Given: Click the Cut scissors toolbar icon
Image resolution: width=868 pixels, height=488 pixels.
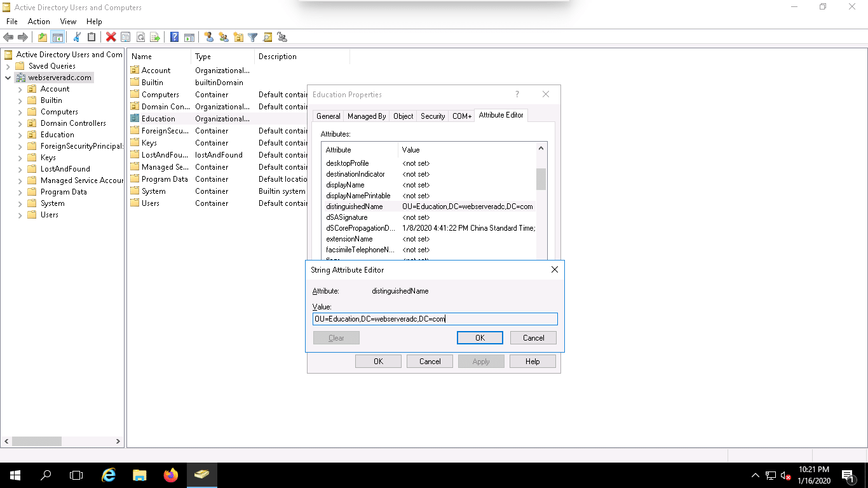Looking at the screenshot, I should coord(77,37).
